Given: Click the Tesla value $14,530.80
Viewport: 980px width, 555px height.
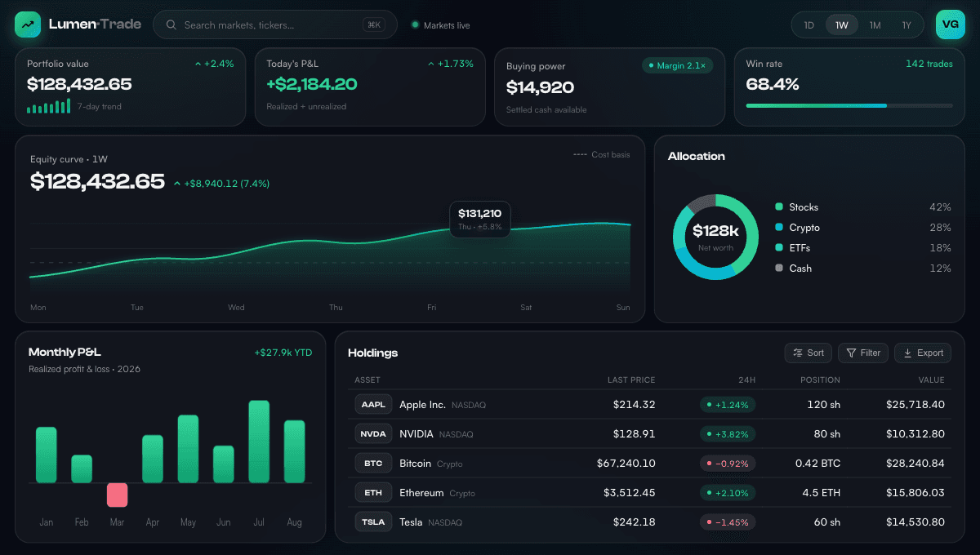Looking at the screenshot, I should click(915, 522).
